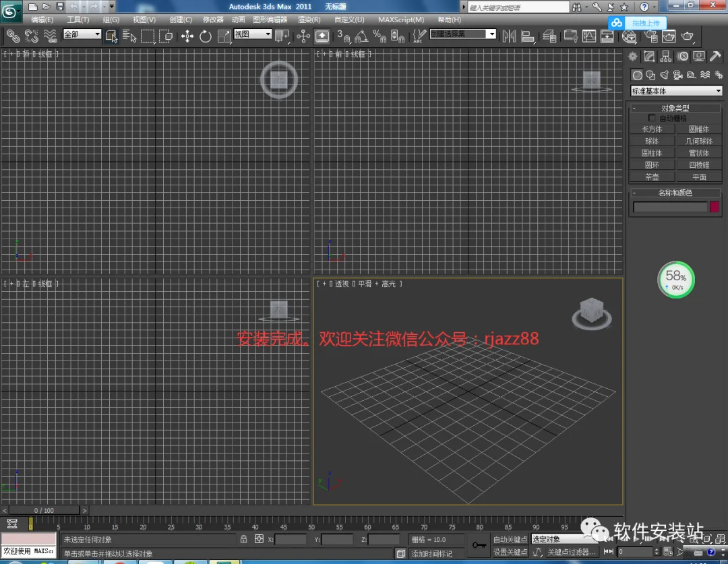Collapse the 对象类型 rollout

(x=675, y=108)
